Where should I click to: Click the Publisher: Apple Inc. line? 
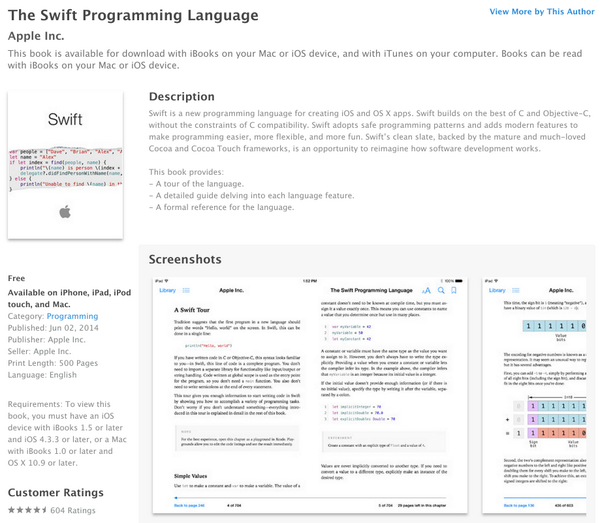47,340
